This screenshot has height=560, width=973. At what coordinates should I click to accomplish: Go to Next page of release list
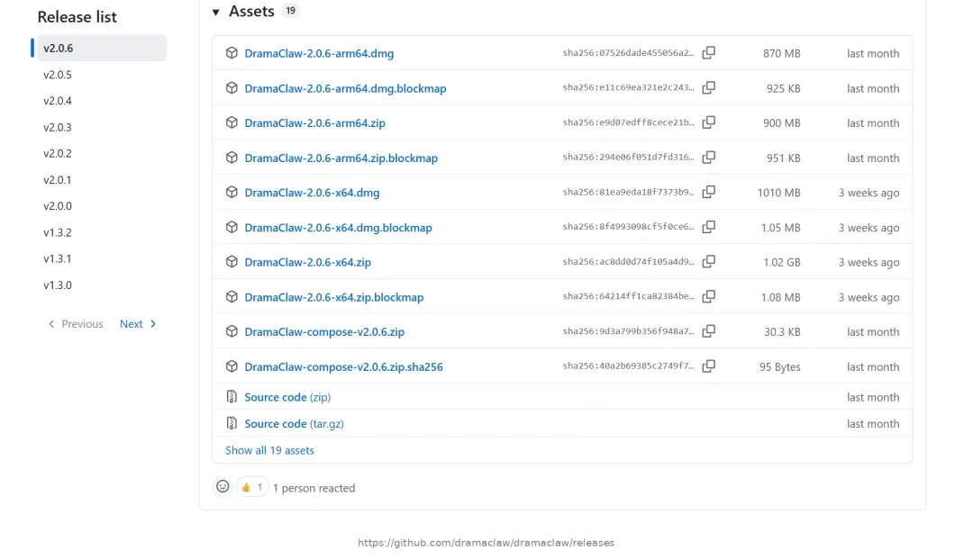coord(138,324)
